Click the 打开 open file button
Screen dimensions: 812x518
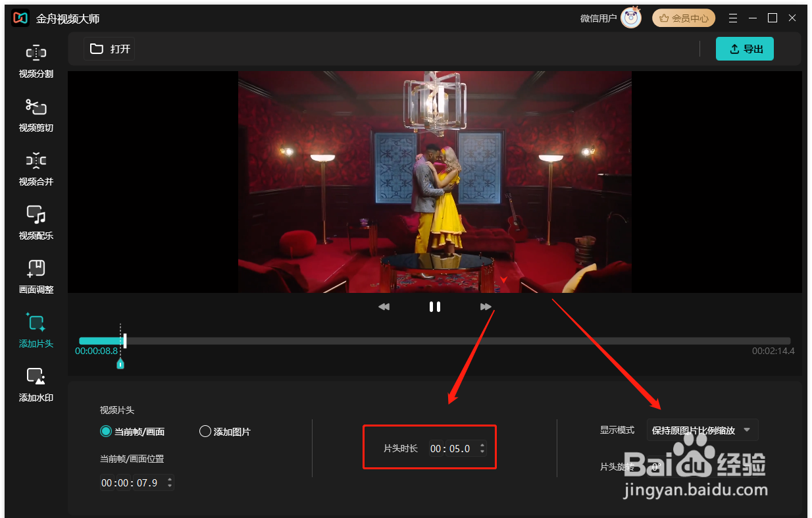click(x=109, y=49)
